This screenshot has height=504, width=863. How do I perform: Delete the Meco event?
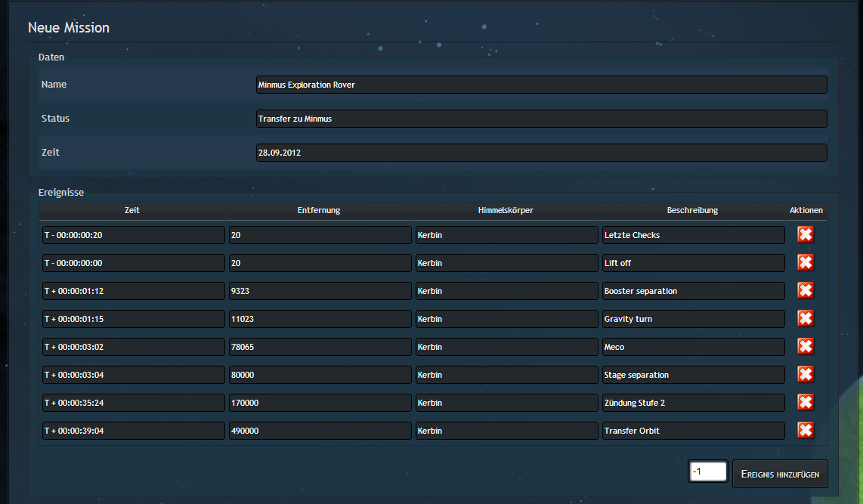(x=806, y=347)
